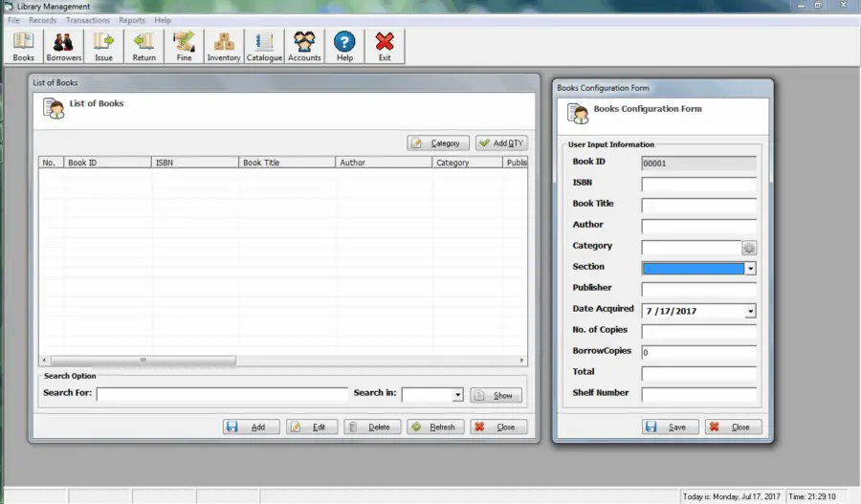The height and width of the screenshot is (504, 861).
Task: Click the No. column header
Action: pos(51,163)
